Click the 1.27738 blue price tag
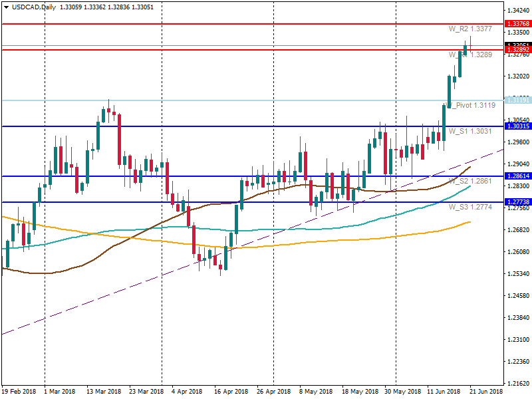This screenshot has width=532, height=399. point(517,201)
